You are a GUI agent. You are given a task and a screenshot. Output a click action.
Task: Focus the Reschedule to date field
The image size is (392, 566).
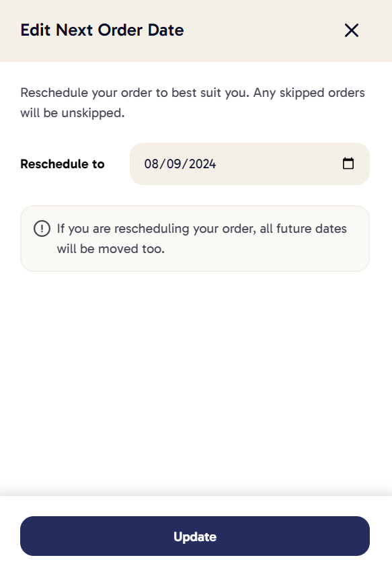[x=249, y=164]
